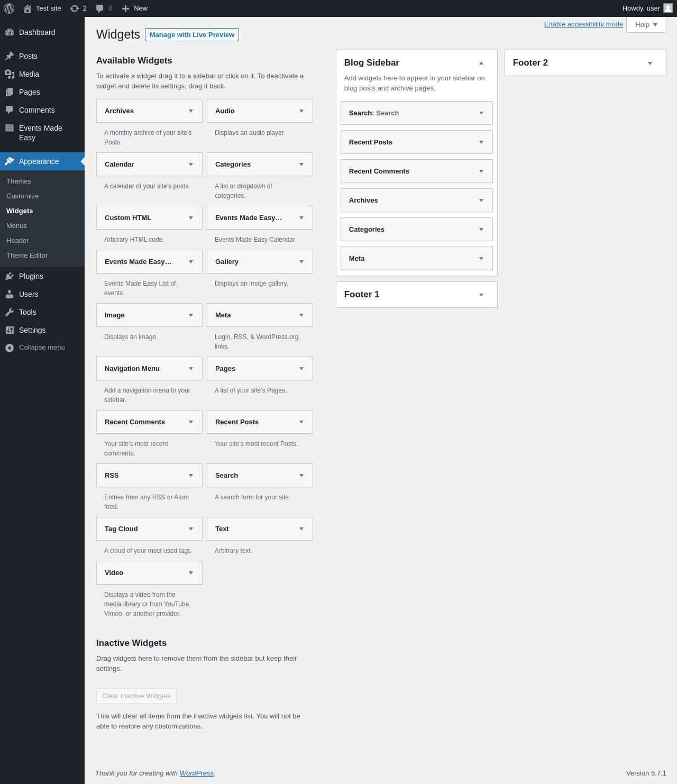Expand Recent Posts widget in Blog Sidebar
Viewport: 677px width, 784px height.
[481, 142]
